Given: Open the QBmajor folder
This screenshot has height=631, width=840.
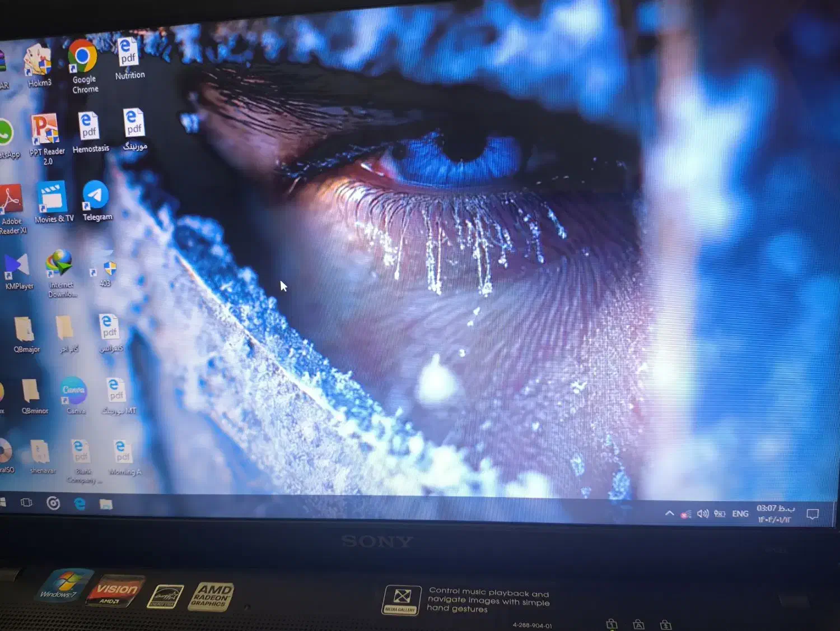Looking at the screenshot, I should click(x=25, y=329).
